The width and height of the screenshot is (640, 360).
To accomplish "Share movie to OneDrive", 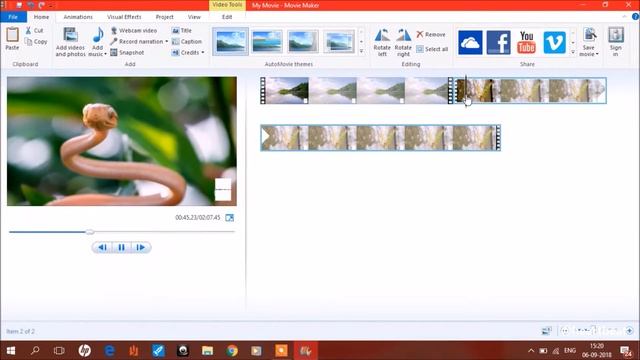I will click(x=470, y=42).
